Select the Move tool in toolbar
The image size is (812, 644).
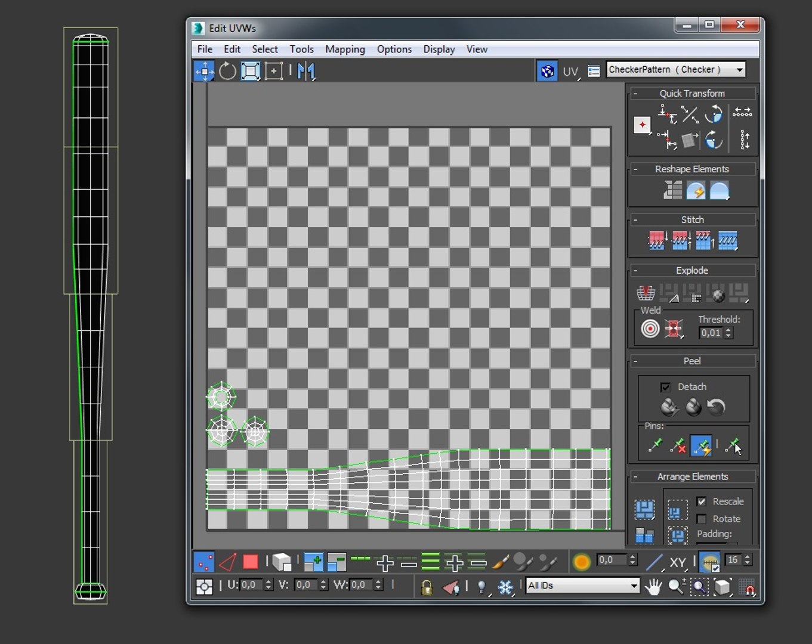(205, 71)
